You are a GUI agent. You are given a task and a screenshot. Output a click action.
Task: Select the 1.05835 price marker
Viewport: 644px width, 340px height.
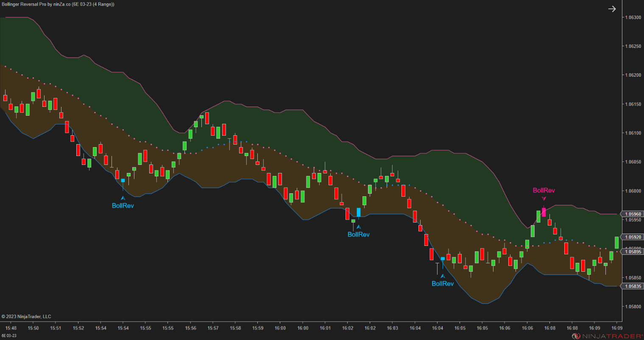coord(632,286)
